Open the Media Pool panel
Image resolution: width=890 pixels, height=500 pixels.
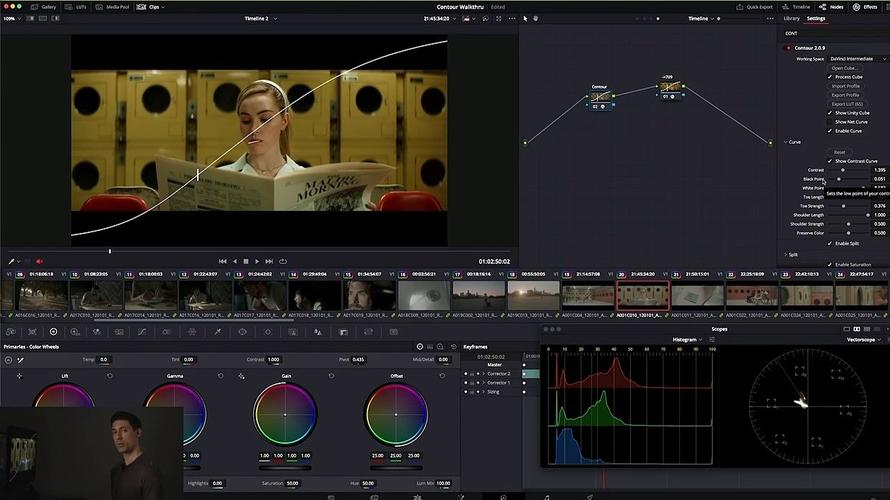112,7
